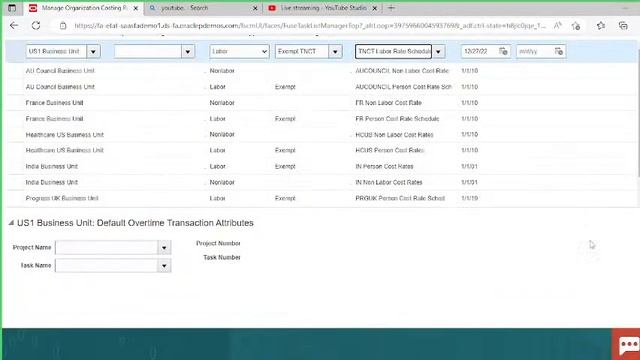Select Progress UK Business Unit row

pos(322,198)
